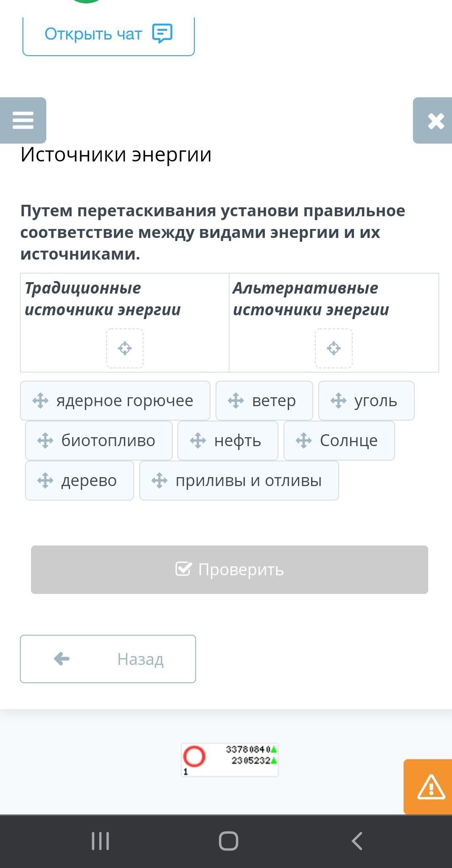Click the crosshair drop target under Альтернативные

[334, 348]
